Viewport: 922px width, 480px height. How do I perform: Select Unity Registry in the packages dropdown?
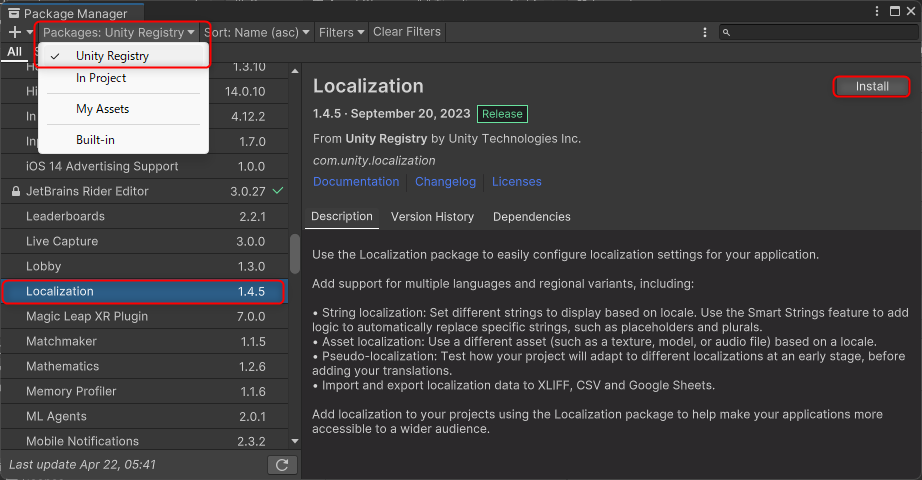pyautogui.click(x=113, y=56)
